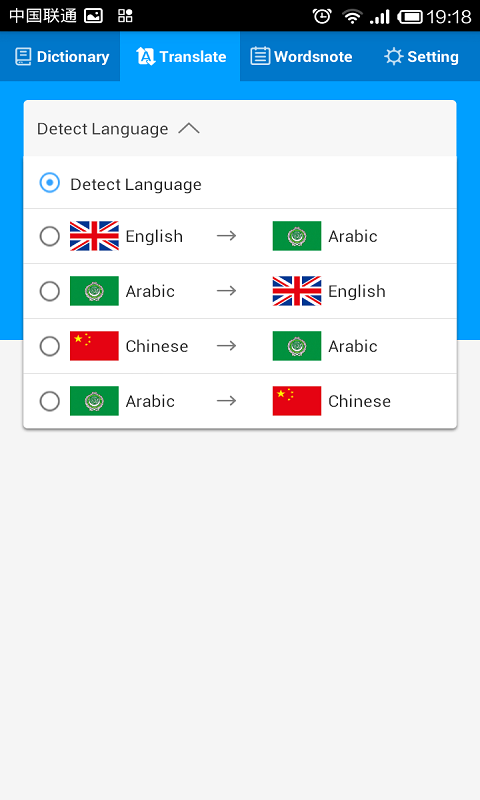
Task: Switch to the Wordsnote tab
Action: pyautogui.click(x=301, y=56)
